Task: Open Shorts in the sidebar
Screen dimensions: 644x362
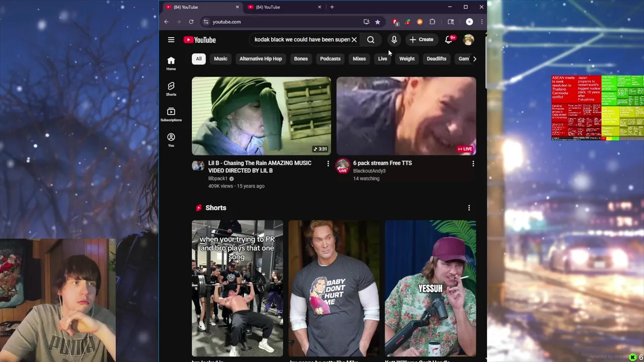Action: 171,89
